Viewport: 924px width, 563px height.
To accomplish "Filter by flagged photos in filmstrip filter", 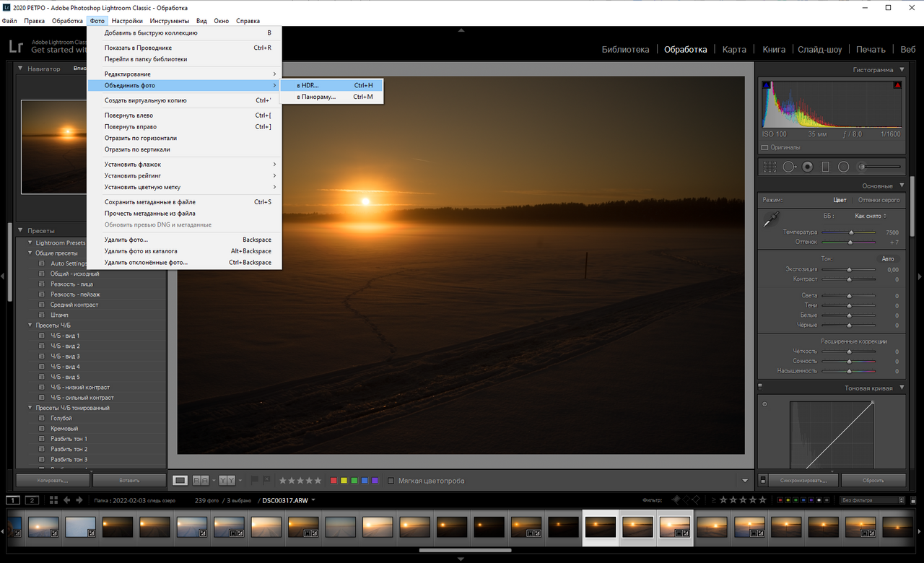I will pyautogui.click(x=676, y=499).
